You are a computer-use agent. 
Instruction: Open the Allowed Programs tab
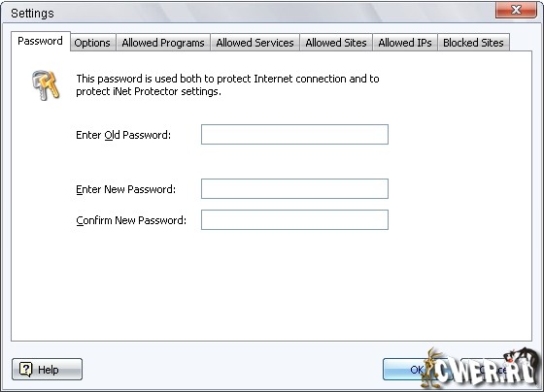pyautogui.click(x=163, y=43)
